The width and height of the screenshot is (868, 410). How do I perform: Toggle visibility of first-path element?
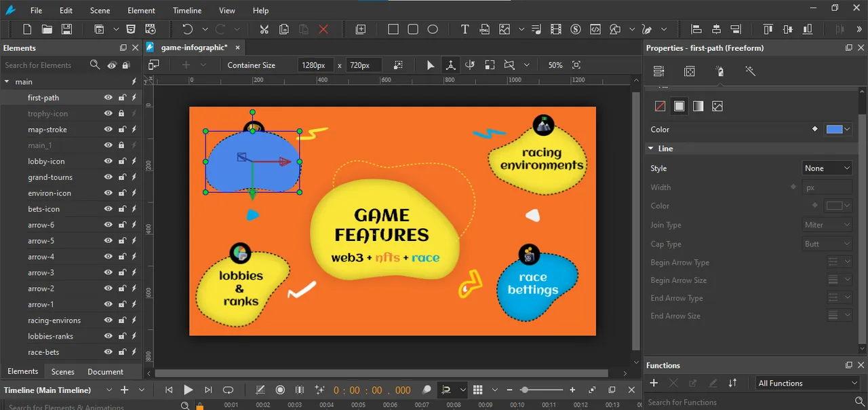[x=108, y=98]
